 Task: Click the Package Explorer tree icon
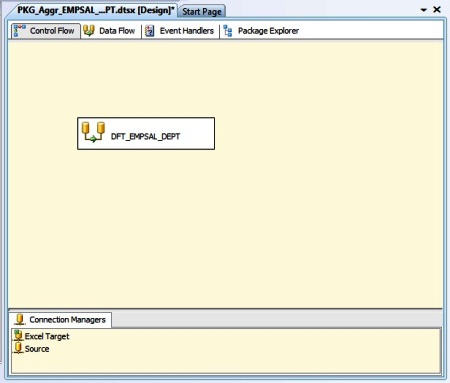coord(228,31)
